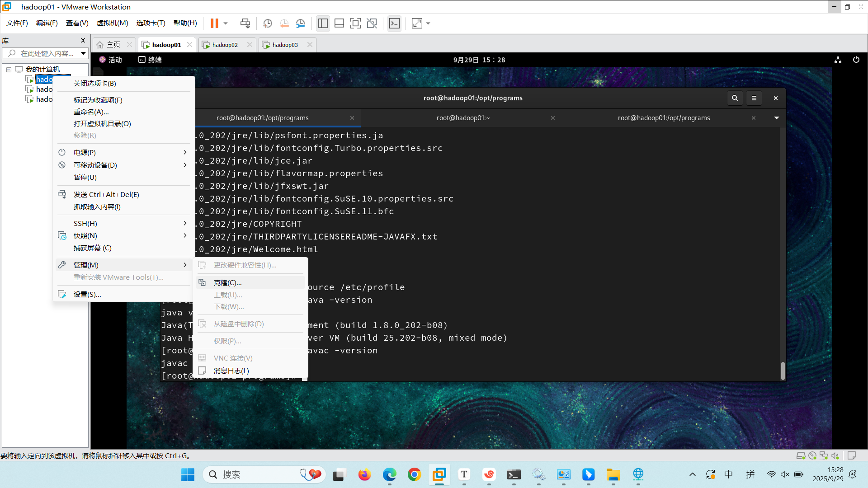This screenshot has height=488, width=868.
Task: Click the send Ctrl+Alt+Del toolbar icon
Action: (245, 23)
